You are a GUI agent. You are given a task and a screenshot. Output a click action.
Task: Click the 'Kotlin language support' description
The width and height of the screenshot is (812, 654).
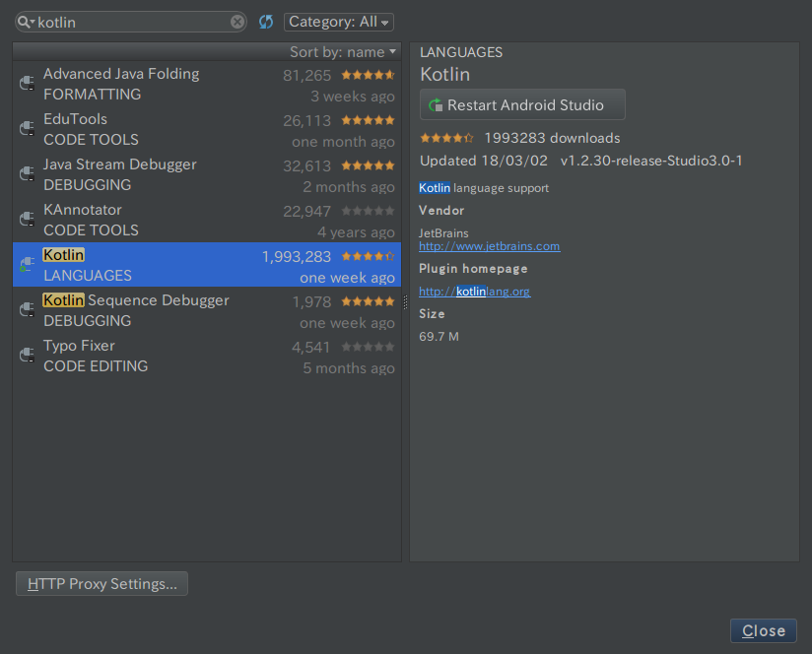(x=484, y=188)
